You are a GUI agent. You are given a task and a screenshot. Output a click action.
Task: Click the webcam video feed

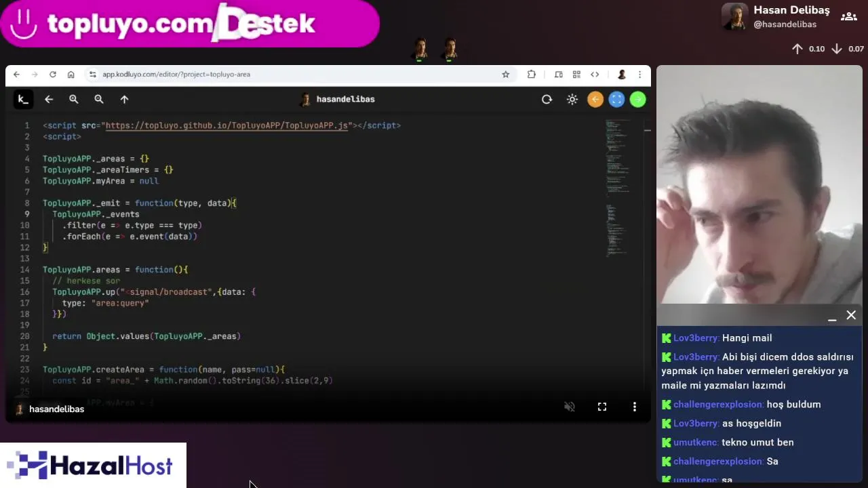759,185
